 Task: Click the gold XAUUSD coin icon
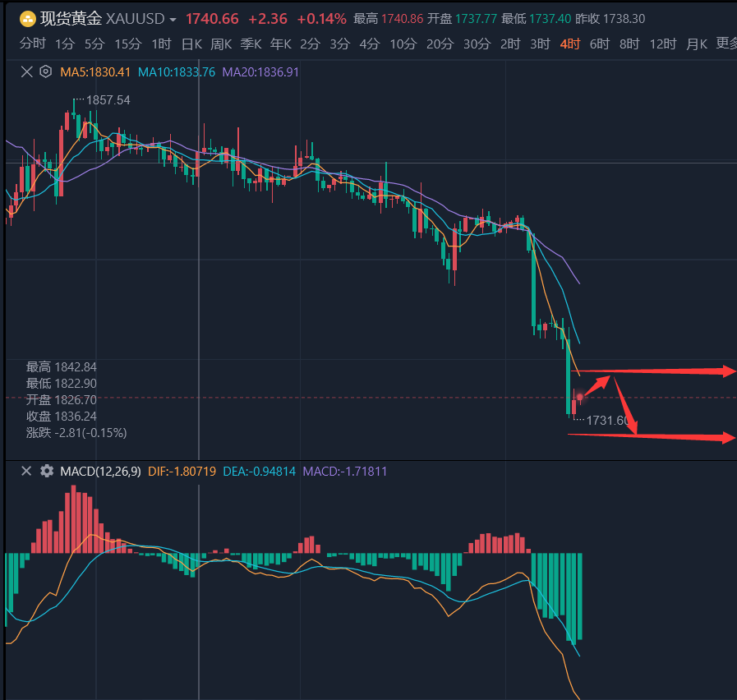28,19
